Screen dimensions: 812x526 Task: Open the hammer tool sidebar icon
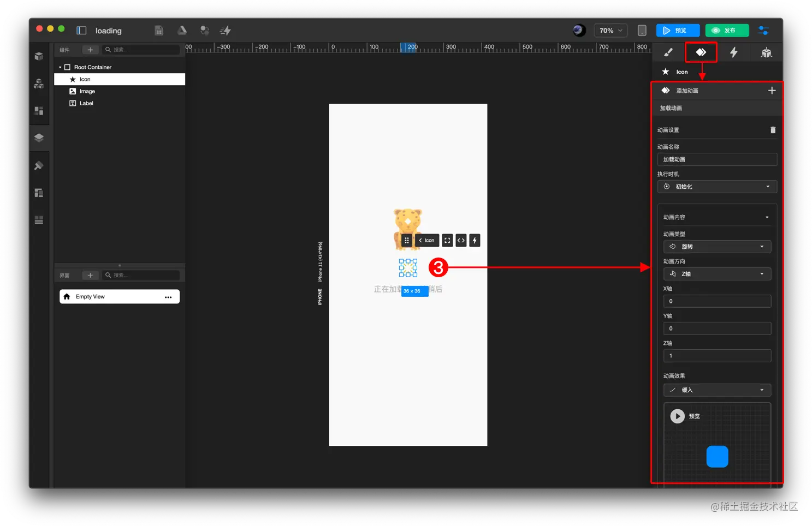pos(39,165)
